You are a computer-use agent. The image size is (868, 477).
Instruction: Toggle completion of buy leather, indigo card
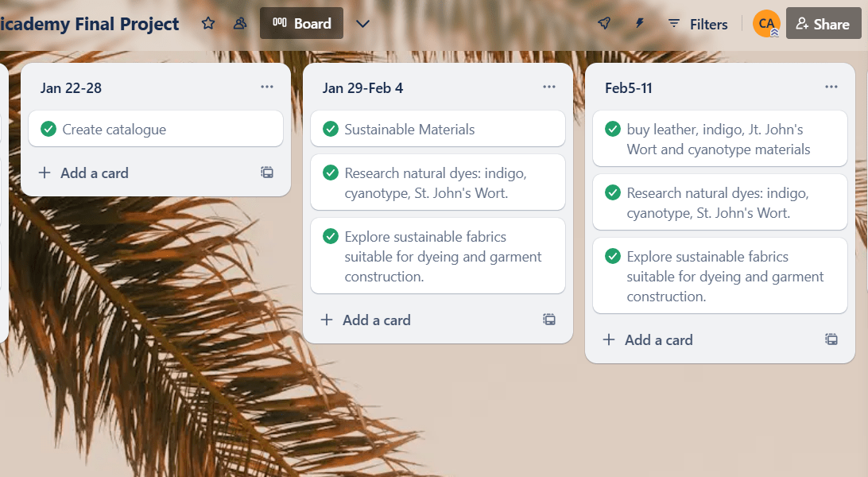tap(613, 129)
